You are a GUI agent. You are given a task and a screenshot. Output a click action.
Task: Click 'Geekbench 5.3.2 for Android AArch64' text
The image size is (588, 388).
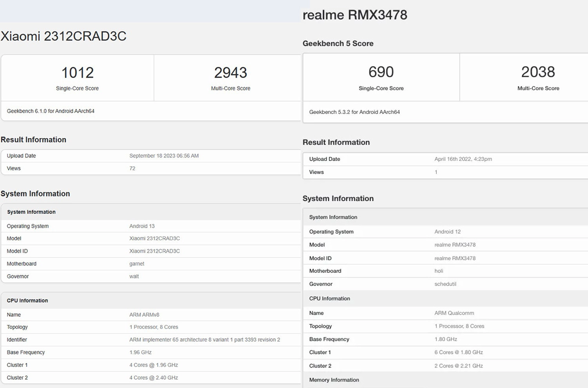(354, 112)
